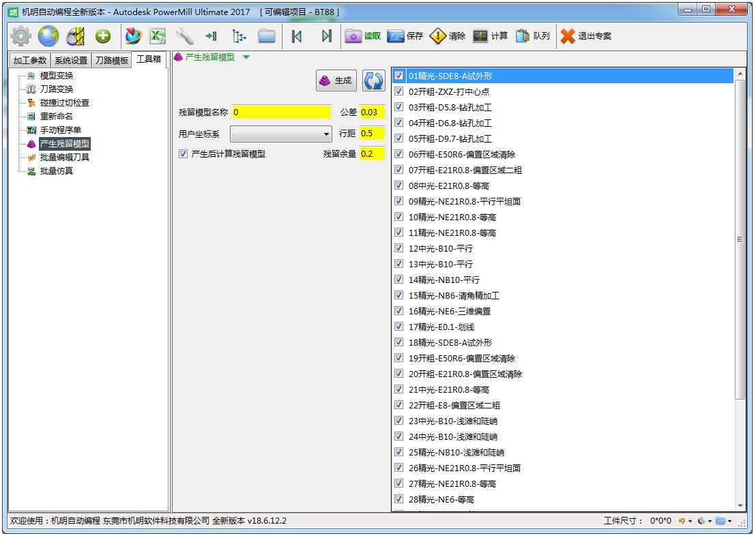This screenshot has height=538, width=756.
Task: Click the wrench tool icon
Action: click(x=184, y=36)
